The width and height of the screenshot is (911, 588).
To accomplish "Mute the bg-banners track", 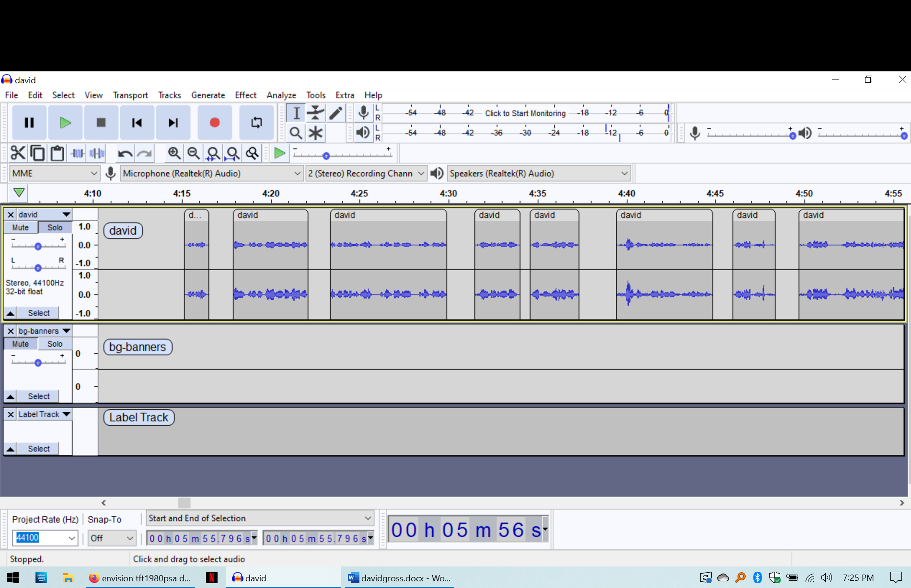I will point(21,344).
